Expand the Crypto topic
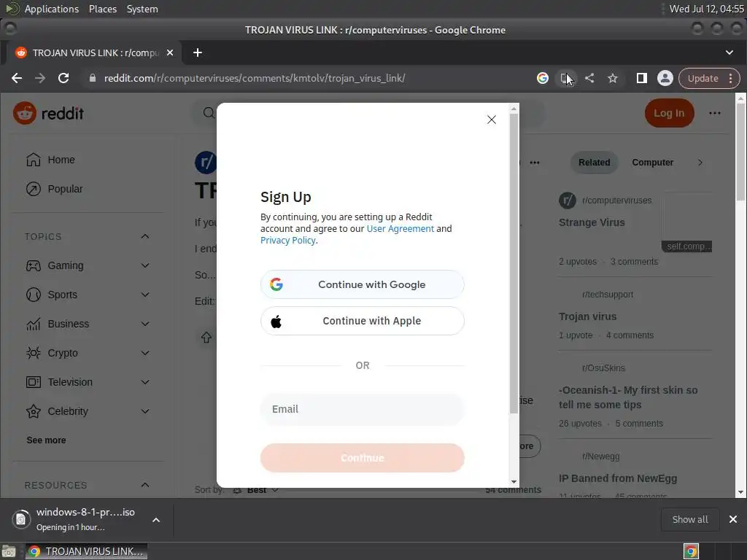Image resolution: width=747 pixels, height=560 pixels. click(x=145, y=353)
